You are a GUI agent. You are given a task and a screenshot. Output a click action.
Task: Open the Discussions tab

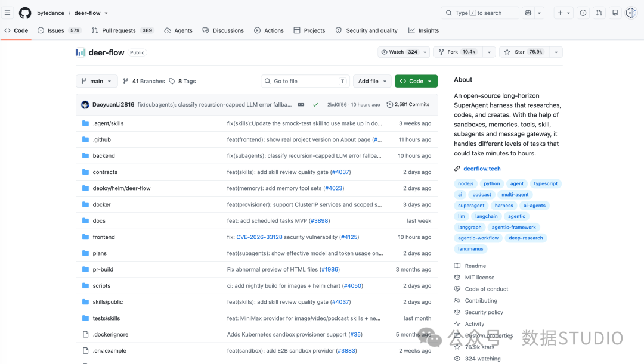pos(223,30)
